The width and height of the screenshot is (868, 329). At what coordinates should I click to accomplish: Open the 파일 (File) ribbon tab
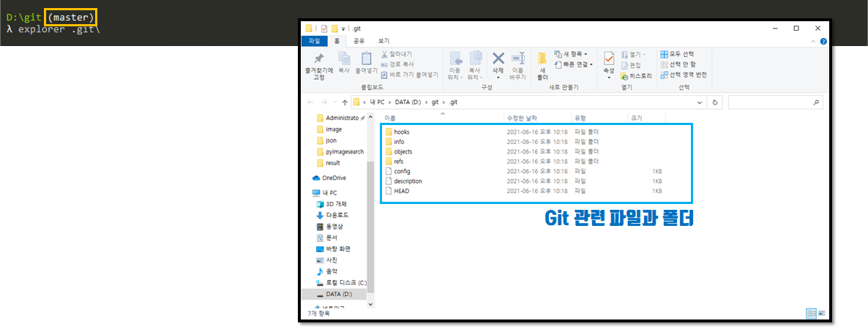[314, 41]
